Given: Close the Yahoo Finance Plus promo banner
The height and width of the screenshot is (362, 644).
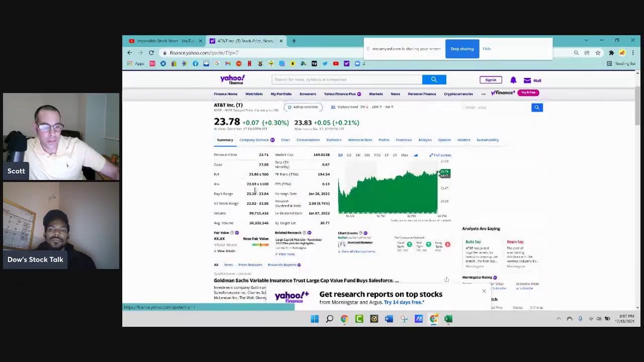Looking at the screenshot, I should point(484,291).
